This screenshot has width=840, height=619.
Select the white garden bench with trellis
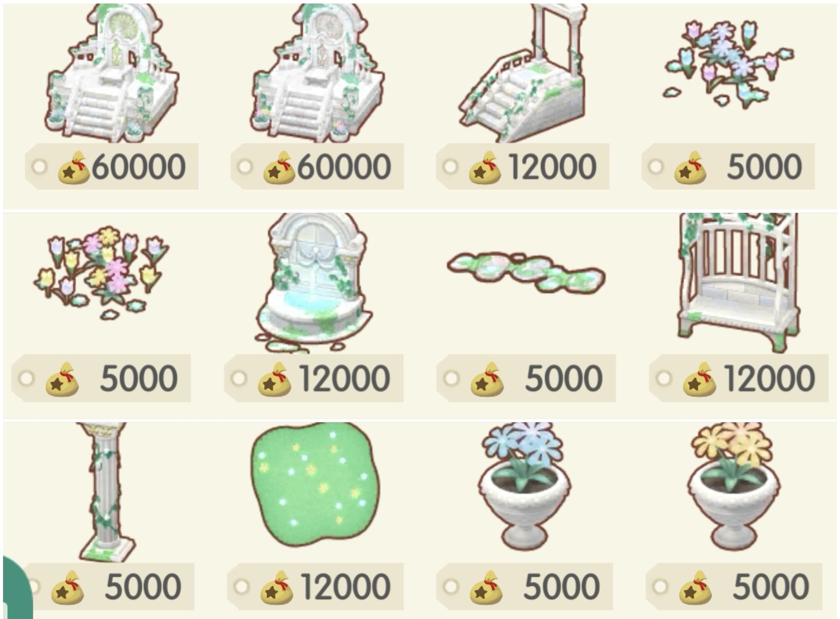coord(738,283)
